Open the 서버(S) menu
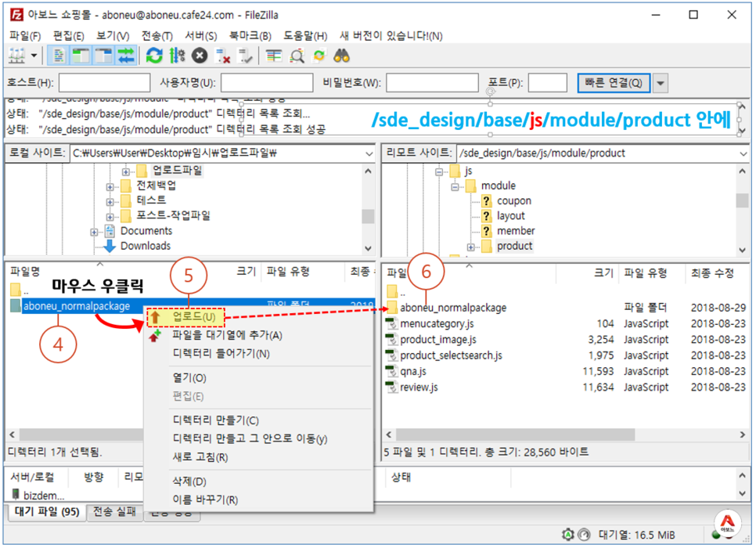 point(201,36)
